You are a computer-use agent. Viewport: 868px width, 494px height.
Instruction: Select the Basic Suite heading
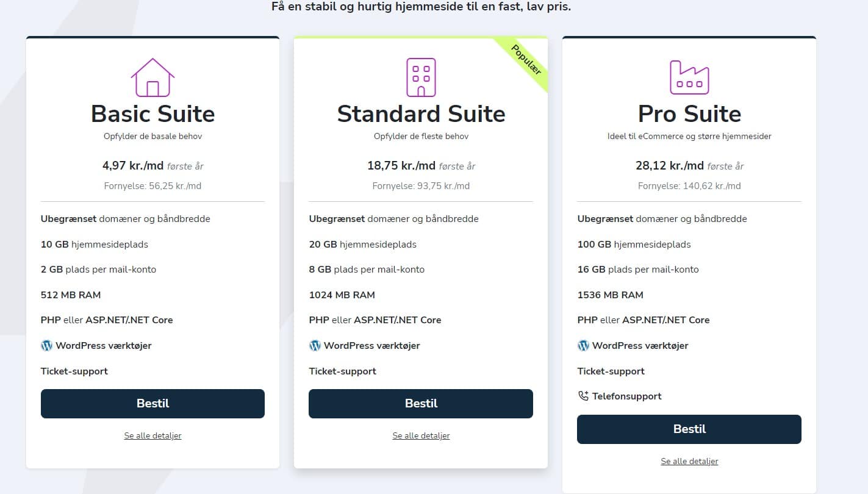[152, 114]
